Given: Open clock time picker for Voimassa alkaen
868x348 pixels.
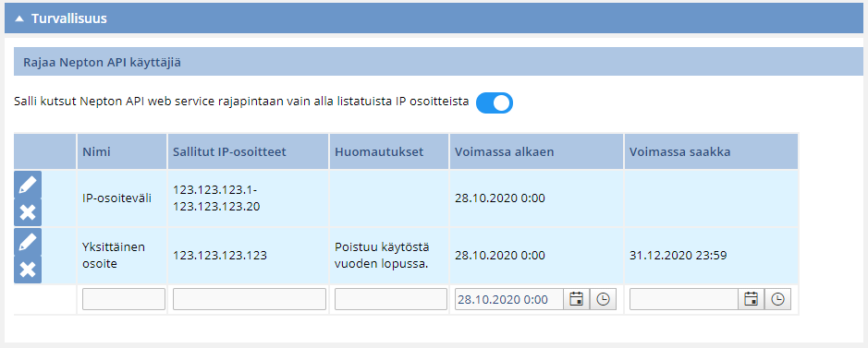Looking at the screenshot, I should pos(603,299).
